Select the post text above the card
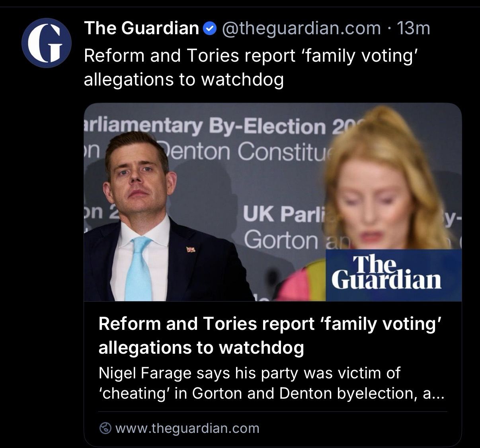The height and width of the screenshot is (448, 480). (x=252, y=67)
